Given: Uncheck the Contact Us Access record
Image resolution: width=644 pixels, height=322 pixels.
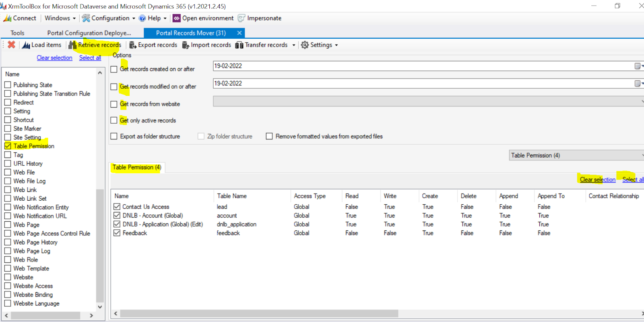Looking at the screenshot, I should point(117,206).
